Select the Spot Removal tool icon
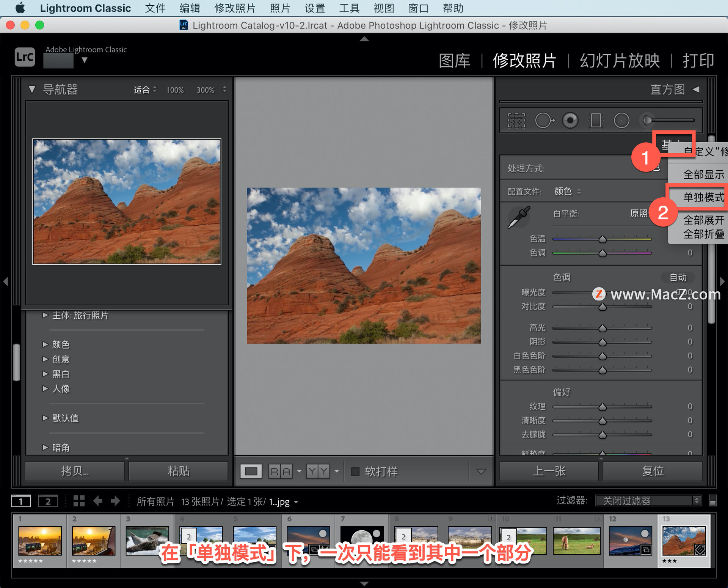 (x=544, y=121)
